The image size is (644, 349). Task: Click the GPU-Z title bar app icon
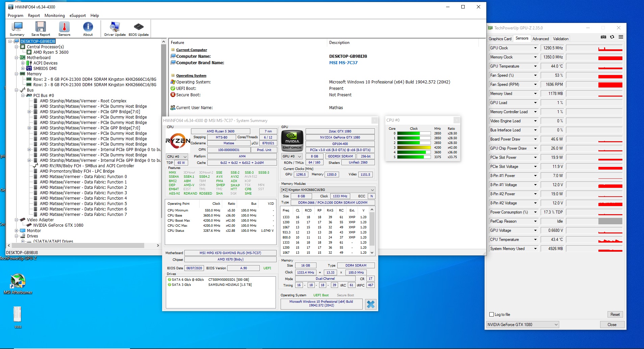(x=490, y=28)
